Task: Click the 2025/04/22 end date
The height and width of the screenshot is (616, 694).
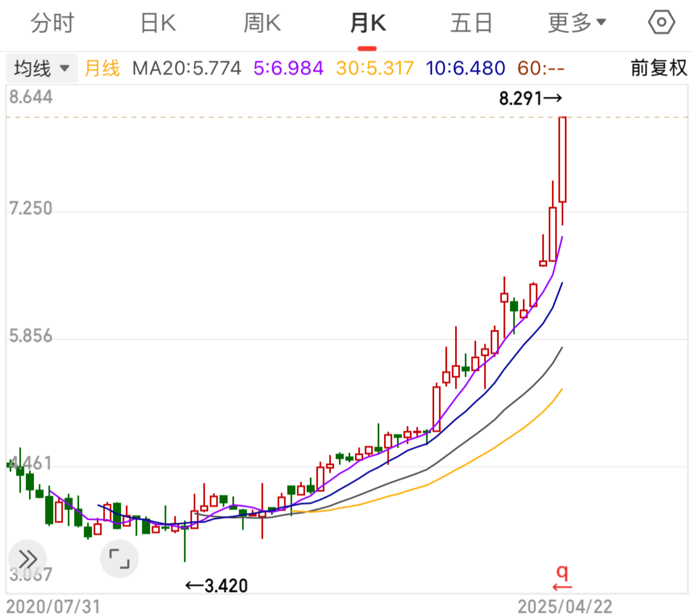Action: coord(565,607)
